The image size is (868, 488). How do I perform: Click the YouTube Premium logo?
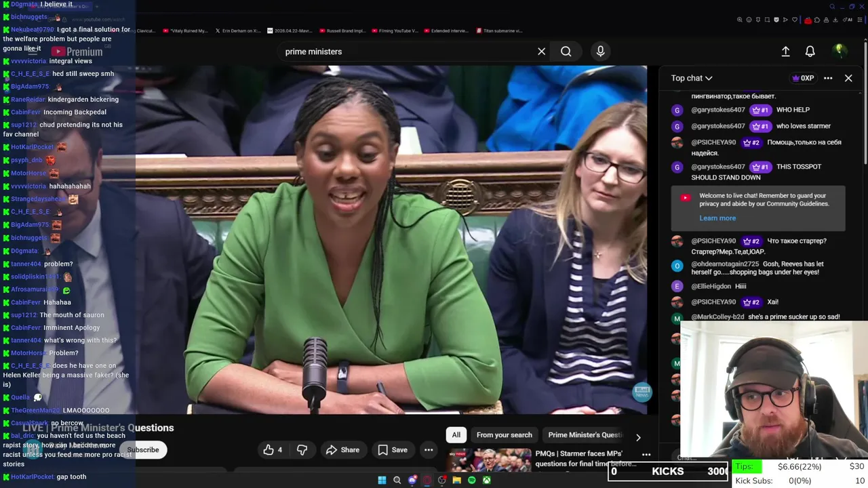(x=77, y=52)
